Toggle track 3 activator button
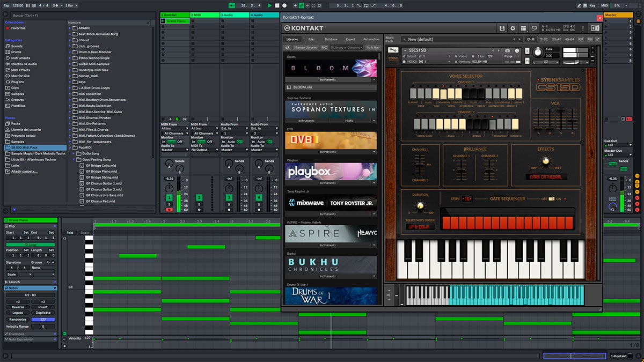The image size is (644, 362). tap(229, 198)
